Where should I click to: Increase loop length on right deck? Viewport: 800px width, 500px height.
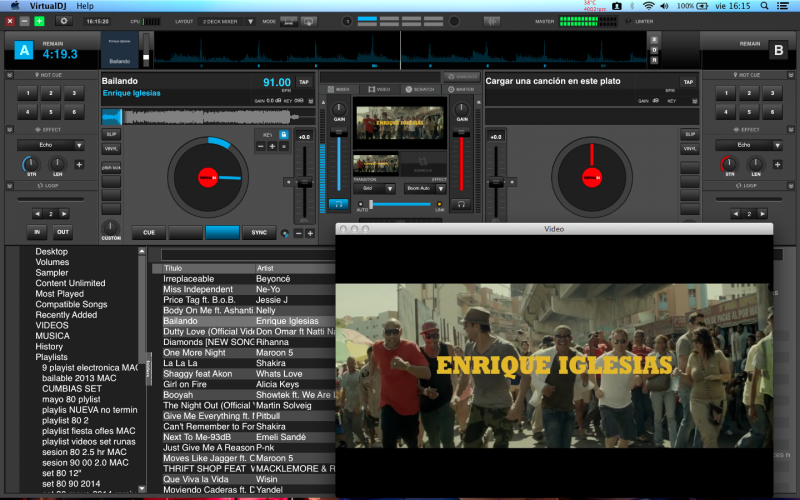762,214
